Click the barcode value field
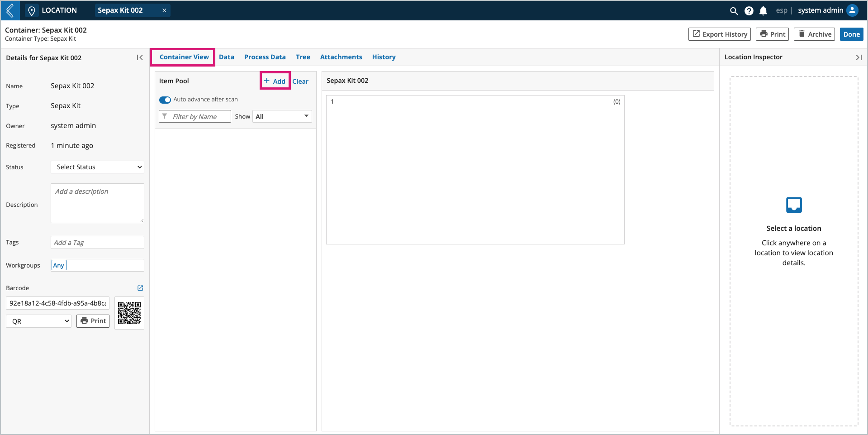Viewport: 868px width, 435px height. point(57,303)
